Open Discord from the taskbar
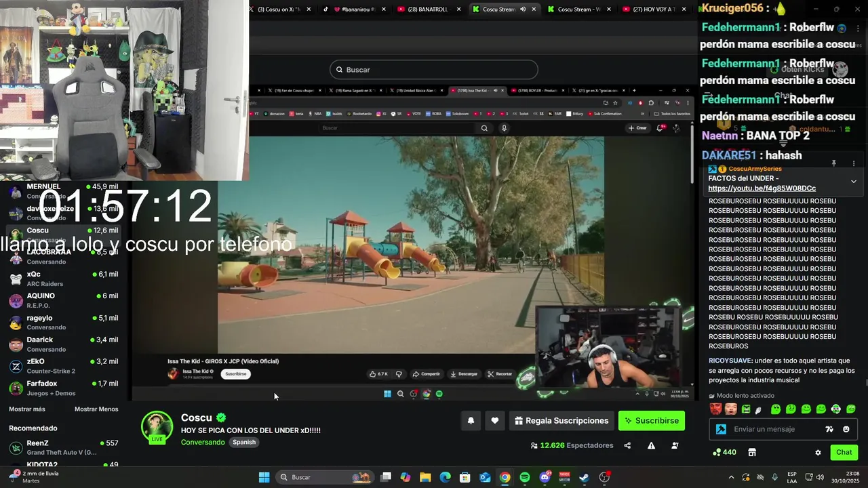Screen dimensions: 868x488 (545, 477)
